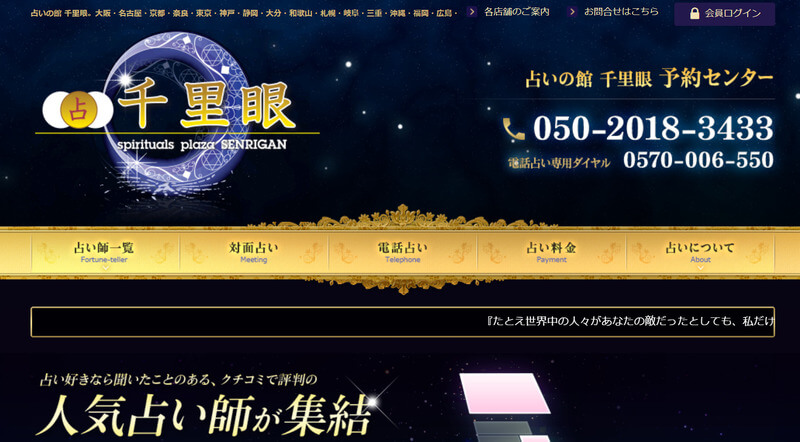
Task: Select the 占い料金 Payment menu item
Action: click(552, 253)
